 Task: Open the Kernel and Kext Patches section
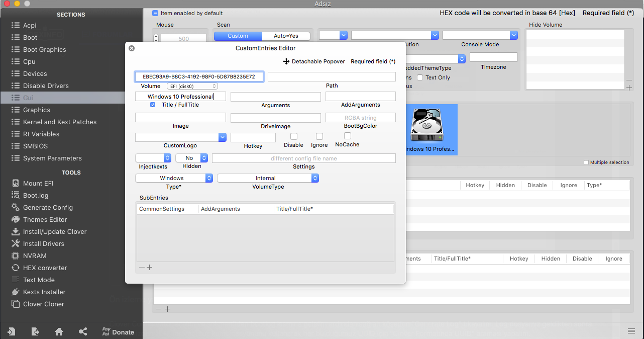59,122
